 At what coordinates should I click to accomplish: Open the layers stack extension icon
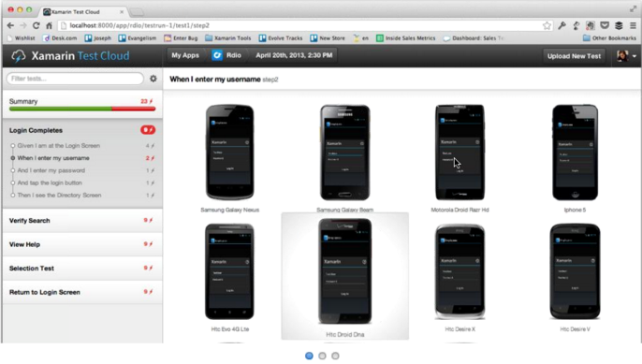619,25
